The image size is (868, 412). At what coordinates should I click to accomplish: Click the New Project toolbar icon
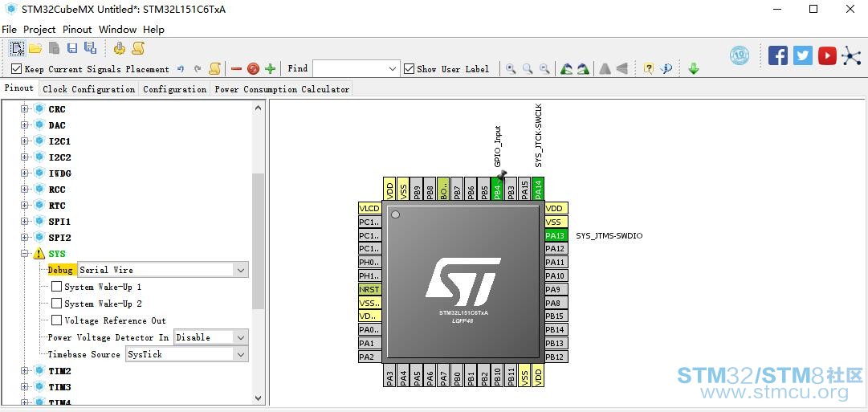click(18, 49)
